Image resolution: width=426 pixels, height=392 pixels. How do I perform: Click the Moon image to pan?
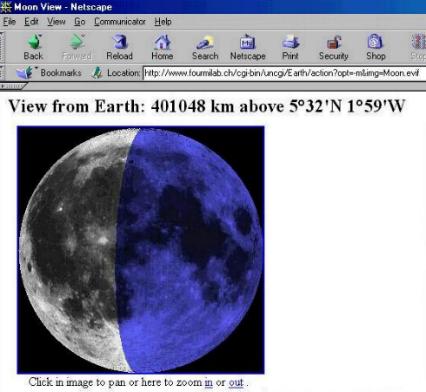click(141, 250)
